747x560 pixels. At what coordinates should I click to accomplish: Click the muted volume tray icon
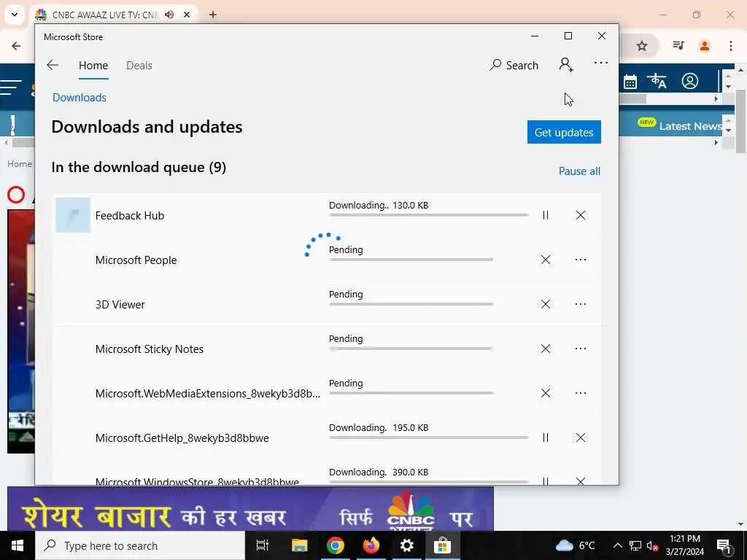tap(653, 545)
